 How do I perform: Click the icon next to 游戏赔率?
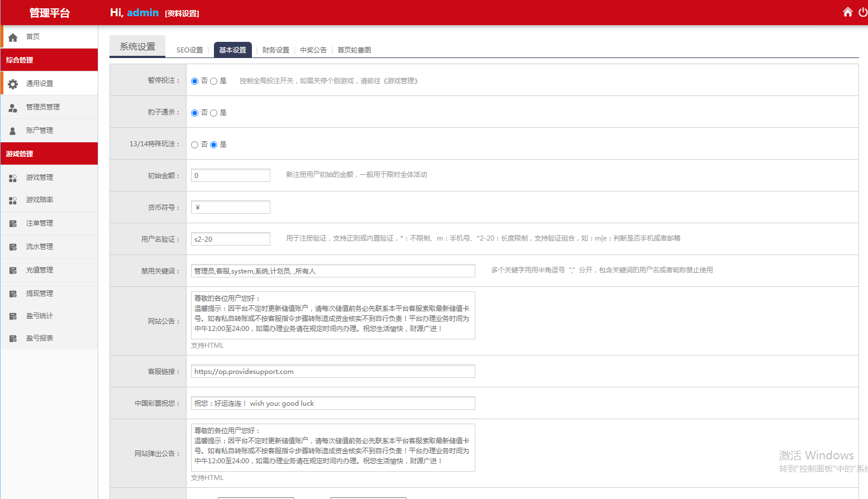(13, 200)
